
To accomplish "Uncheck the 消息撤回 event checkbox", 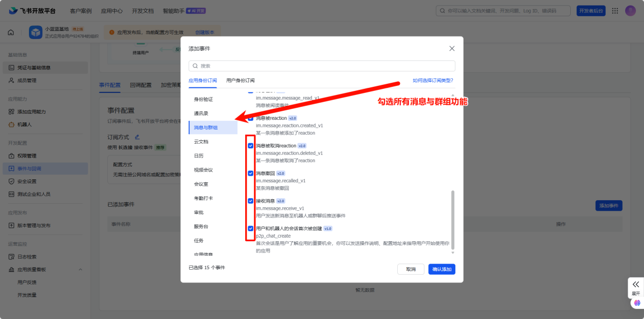I will (x=250, y=173).
